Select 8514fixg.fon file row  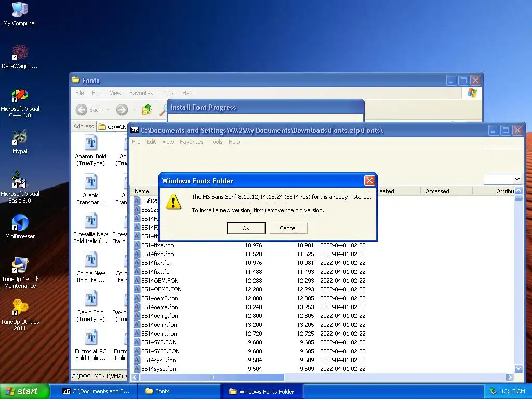tap(250, 254)
